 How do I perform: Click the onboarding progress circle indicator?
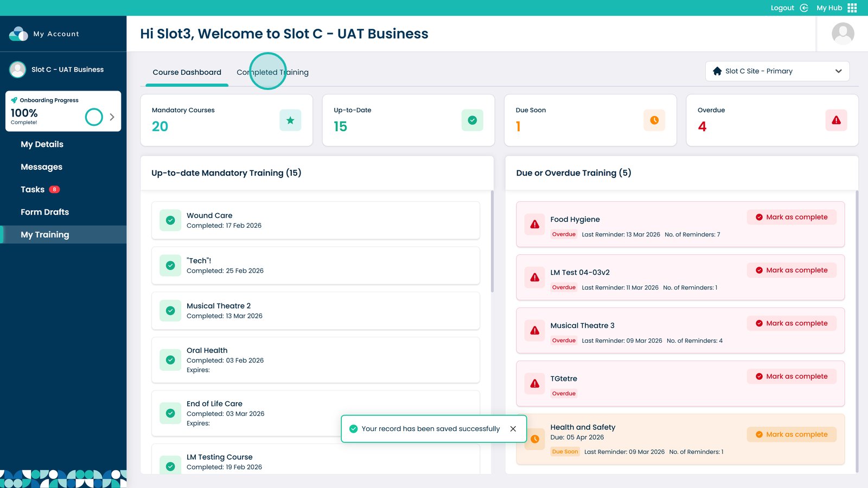pyautogui.click(x=94, y=117)
